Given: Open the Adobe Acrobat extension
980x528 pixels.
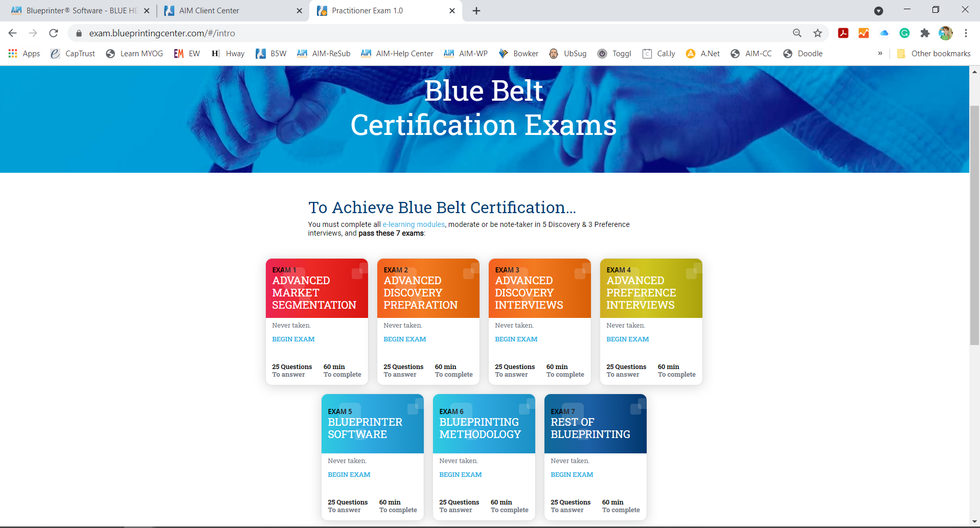Looking at the screenshot, I should point(844,33).
